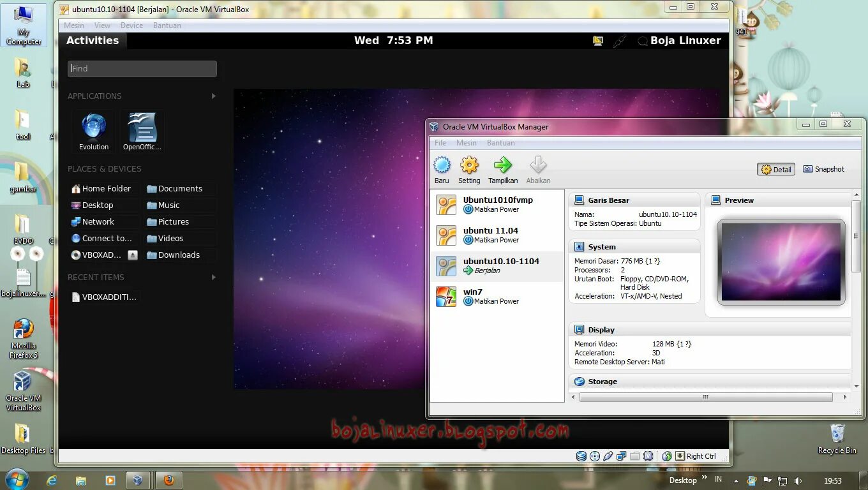Viewport: 868px width, 490px height.
Task: Select the win7 virtual machine
Action: point(497,297)
